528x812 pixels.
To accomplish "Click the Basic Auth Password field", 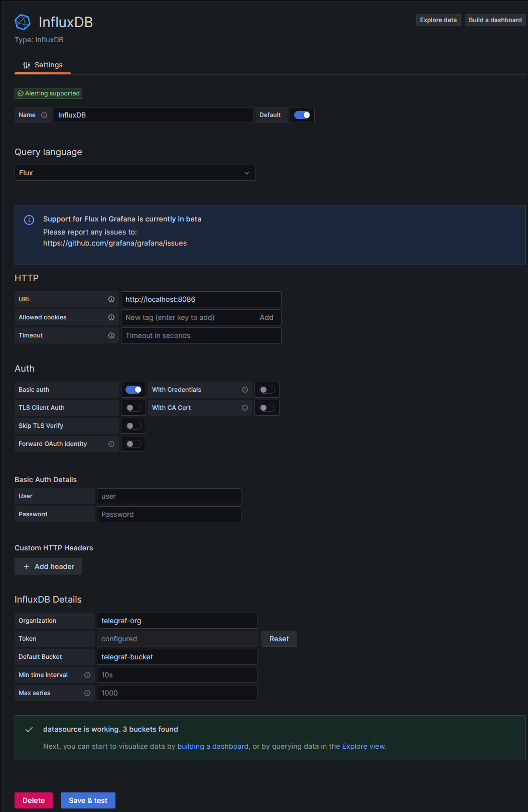I will (x=169, y=514).
